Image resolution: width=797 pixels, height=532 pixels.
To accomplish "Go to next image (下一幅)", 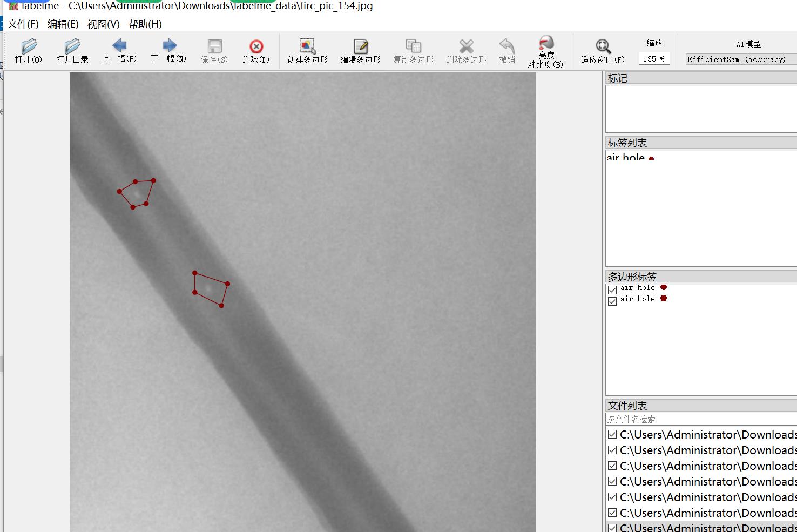I will coord(168,51).
